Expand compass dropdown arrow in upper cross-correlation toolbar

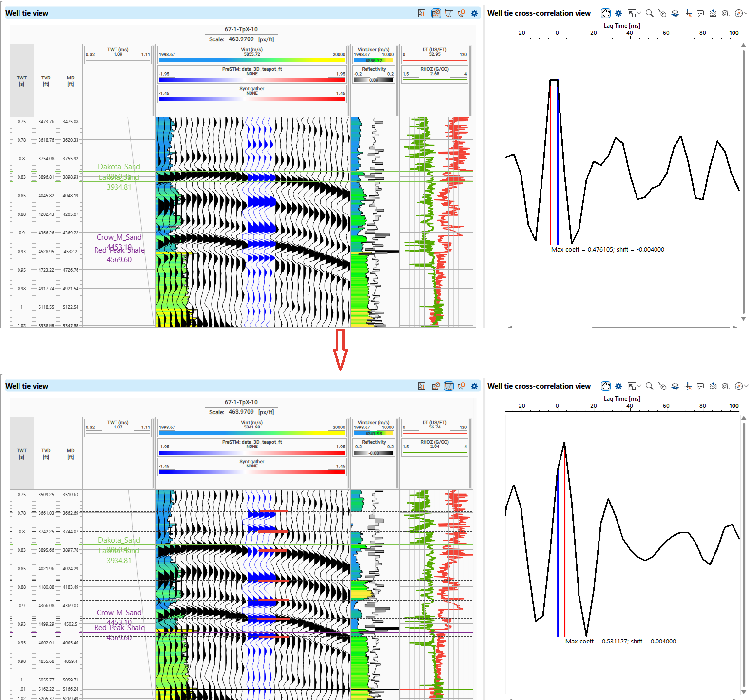(746, 13)
